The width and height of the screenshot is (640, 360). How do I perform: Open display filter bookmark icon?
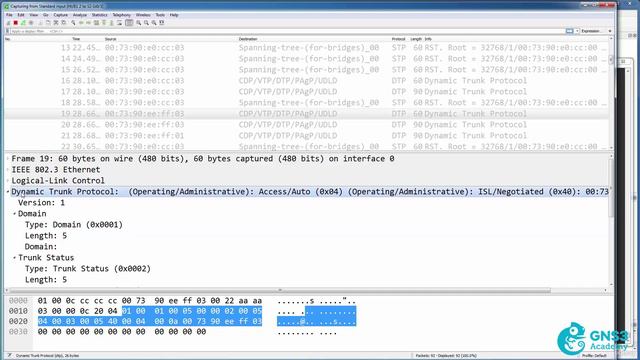pos(7,31)
